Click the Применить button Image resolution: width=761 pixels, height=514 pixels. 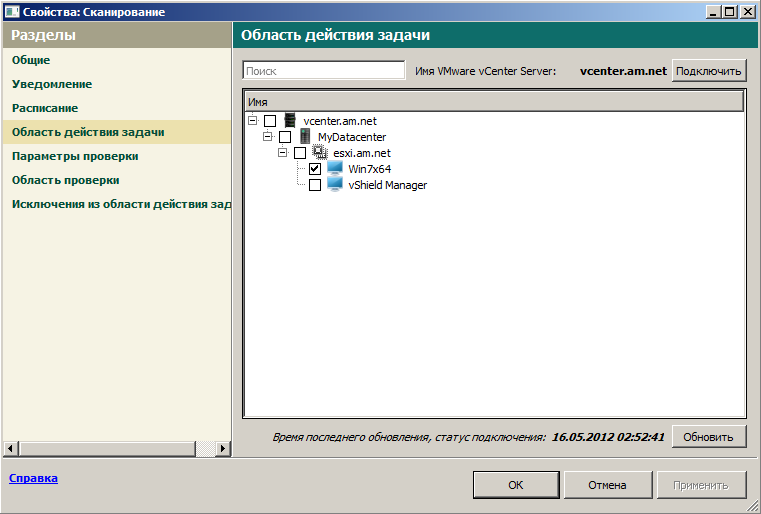coord(701,484)
